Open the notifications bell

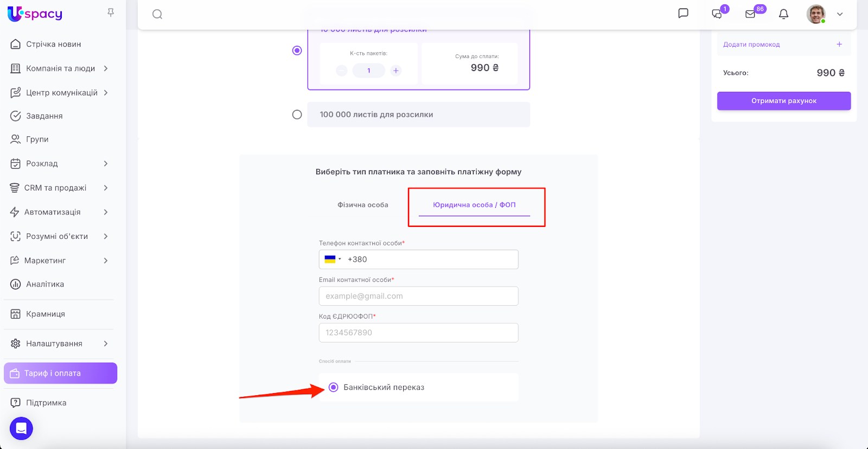pyautogui.click(x=783, y=14)
